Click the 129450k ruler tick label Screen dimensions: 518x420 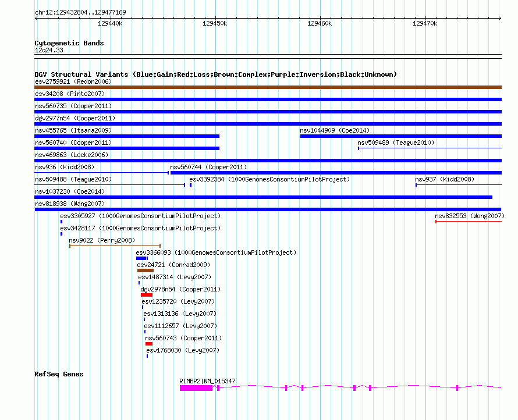tap(215, 23)
